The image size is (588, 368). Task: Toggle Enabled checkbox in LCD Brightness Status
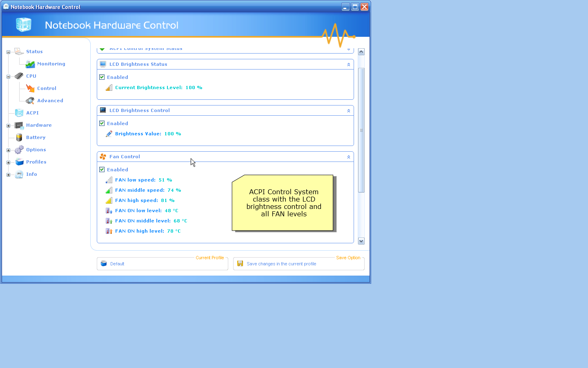tap(102, 77)
